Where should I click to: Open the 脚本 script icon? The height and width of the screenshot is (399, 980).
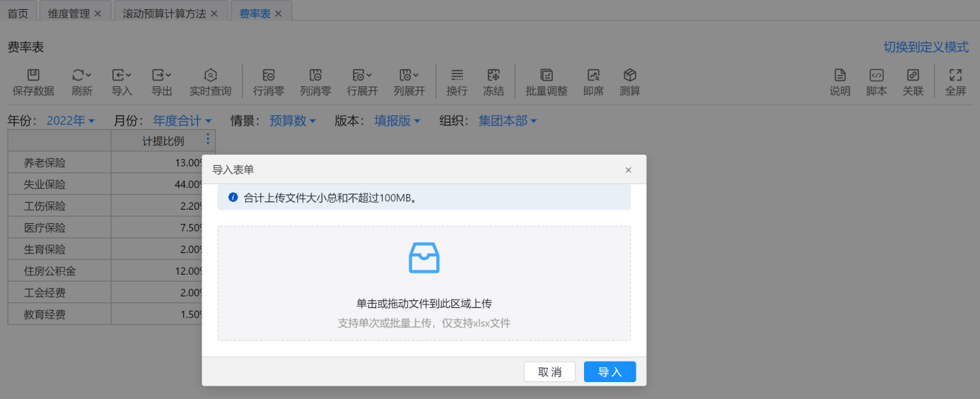tap(876, 76)
